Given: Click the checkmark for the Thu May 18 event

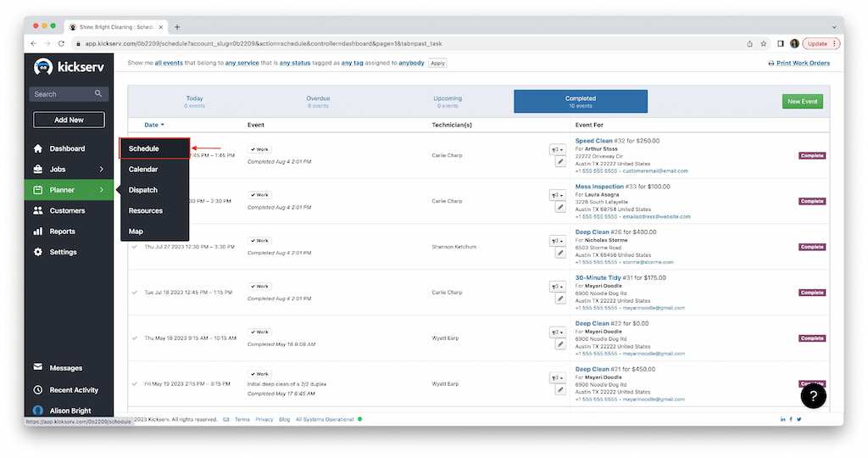Looking at the screenshot, I should 135,338.
